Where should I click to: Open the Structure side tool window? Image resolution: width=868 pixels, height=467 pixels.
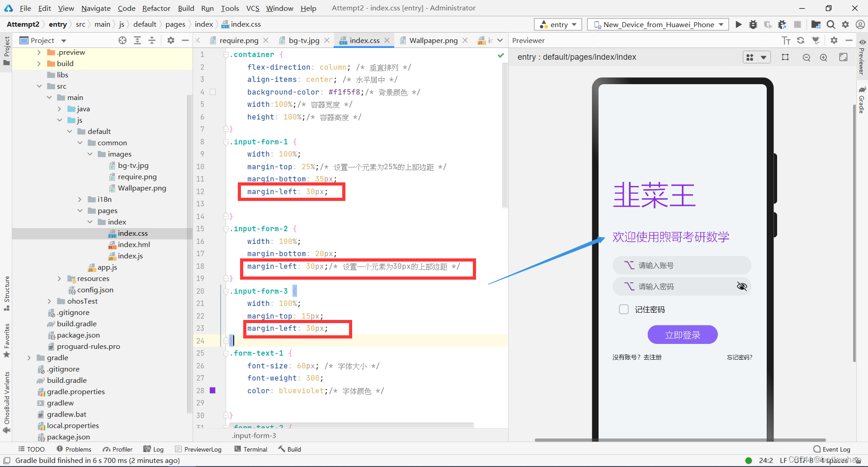click(x=6, y=293)
